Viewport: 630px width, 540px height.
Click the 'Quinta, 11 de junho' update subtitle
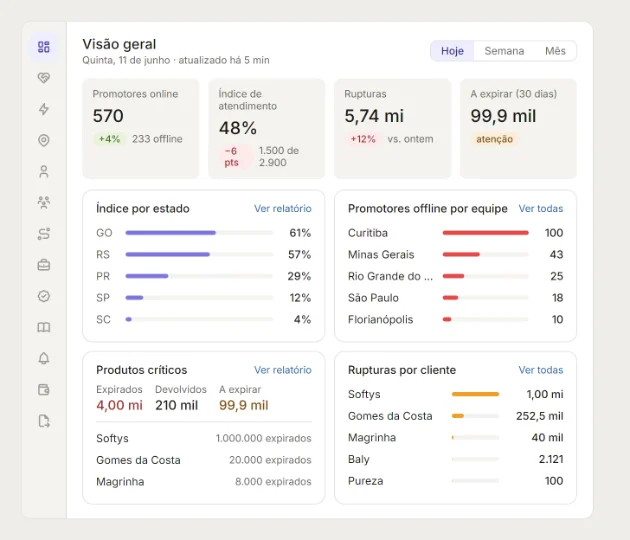tap(176, 60)
